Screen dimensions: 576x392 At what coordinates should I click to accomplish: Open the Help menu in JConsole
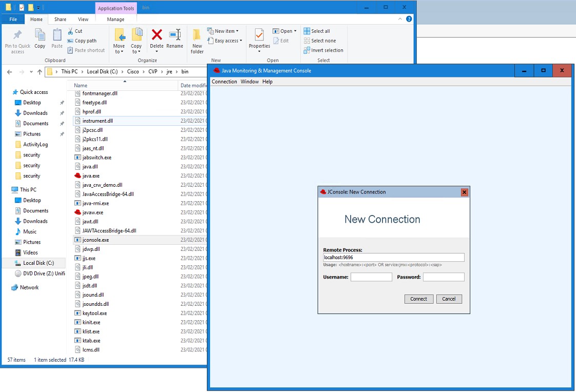tap(267, 82)
